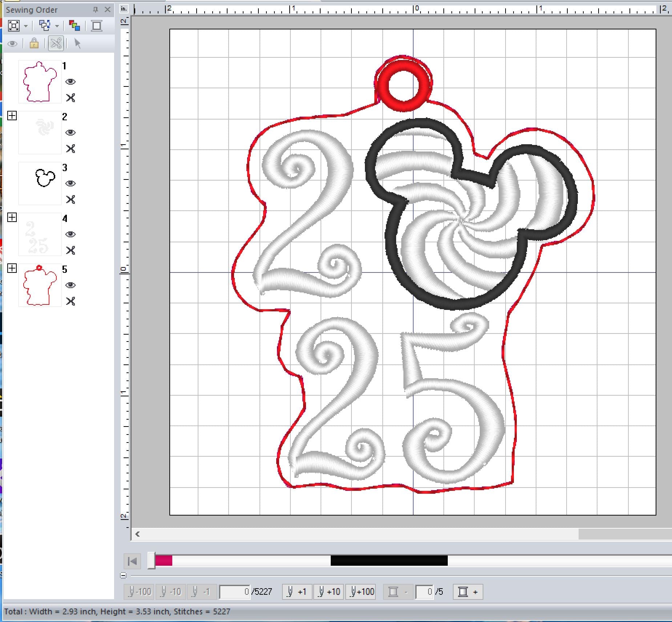Image resolution: width=672 pixels, height=622 pixels.
Task: Click the padlock lock icon
Action: (34, 44)
